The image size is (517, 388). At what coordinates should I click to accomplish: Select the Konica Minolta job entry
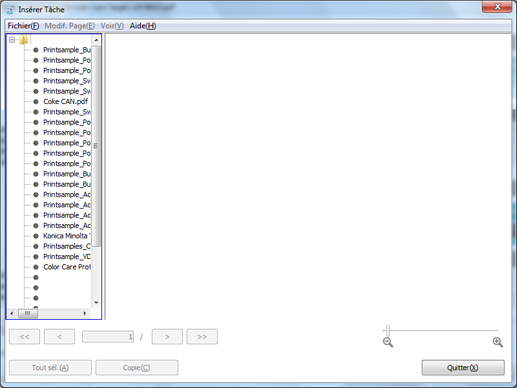click(x=67, y=236)
